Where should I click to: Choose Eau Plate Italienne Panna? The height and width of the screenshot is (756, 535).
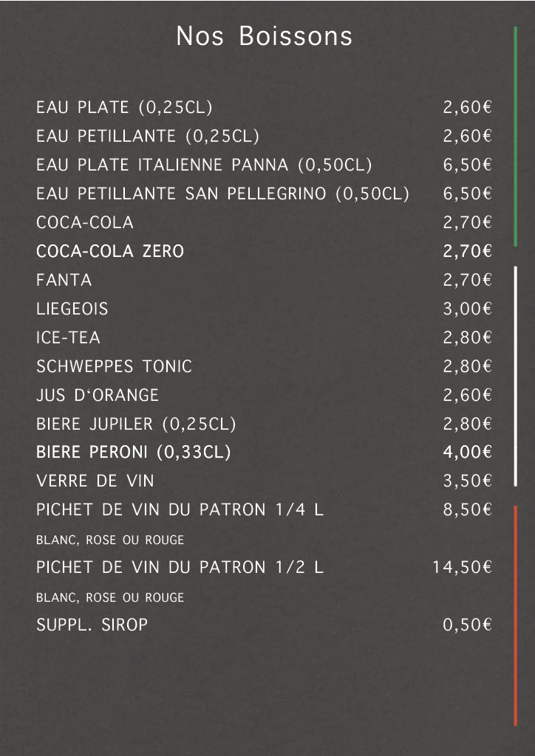[204, 165]
